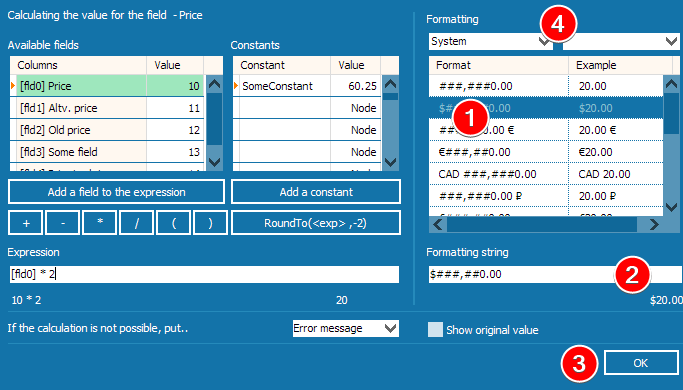
Task: Click the RoundTo(<exp> ,-2) button
Action: coord(316,223)
